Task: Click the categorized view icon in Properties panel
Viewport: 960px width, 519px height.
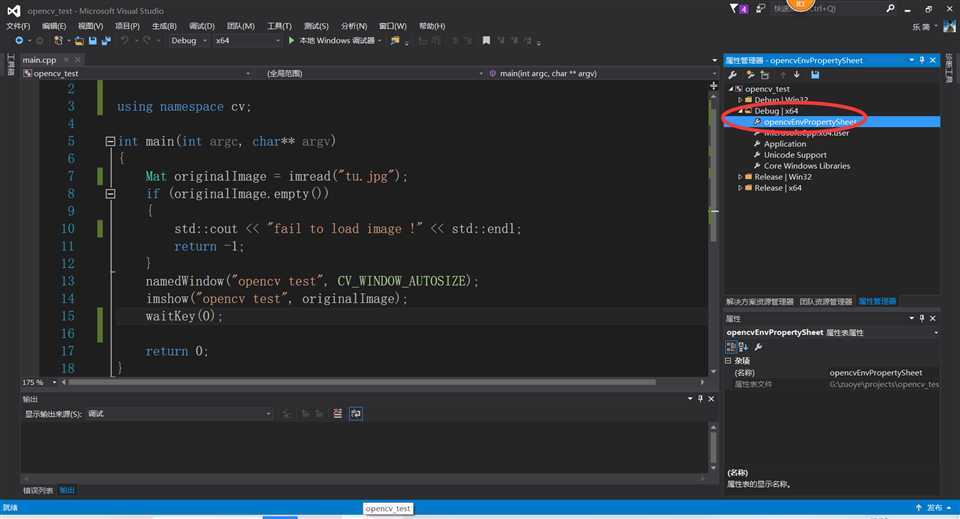Action: [731, 346]
